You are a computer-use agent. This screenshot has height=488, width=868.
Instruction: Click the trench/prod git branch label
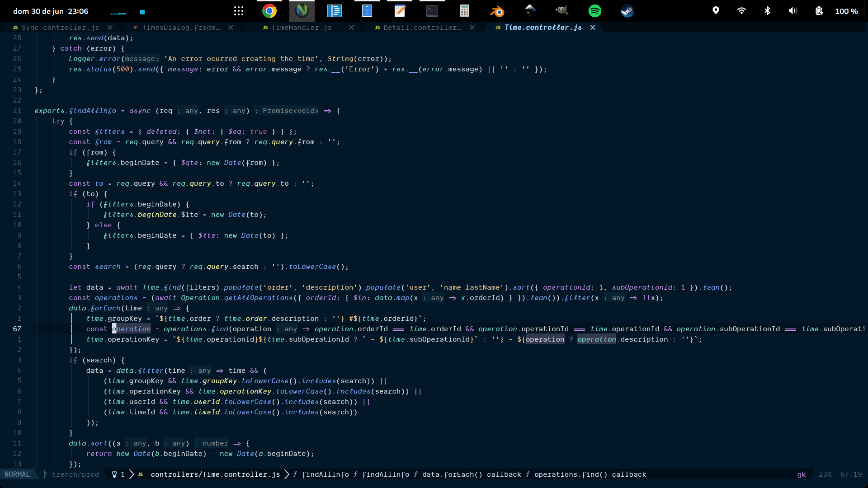75,474
